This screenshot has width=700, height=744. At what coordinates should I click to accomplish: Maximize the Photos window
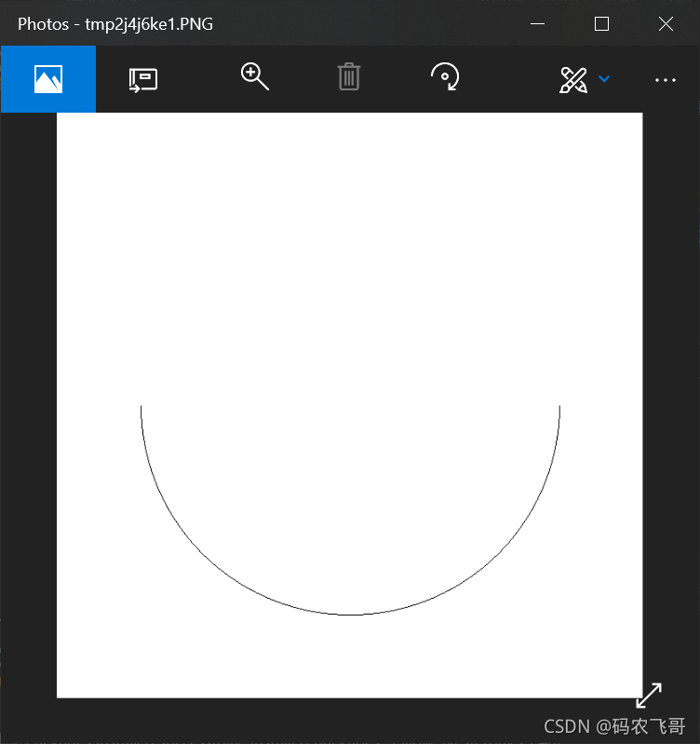coord(602,23)
